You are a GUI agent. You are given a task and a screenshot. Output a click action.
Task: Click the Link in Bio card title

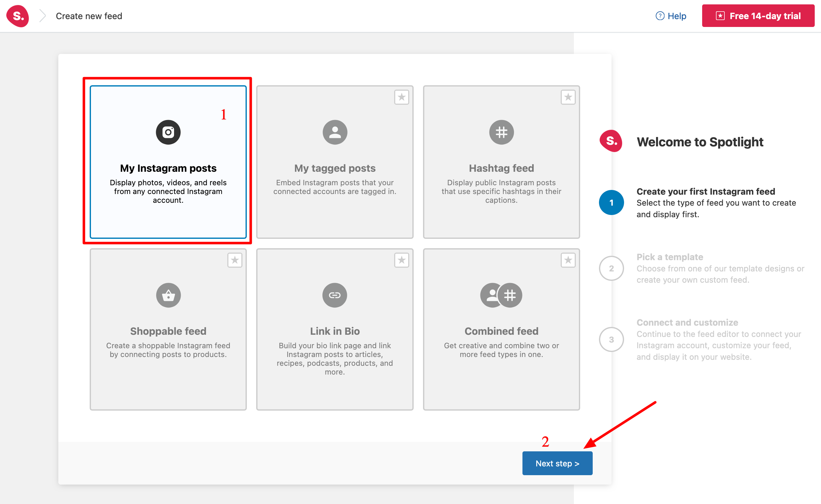335,331
